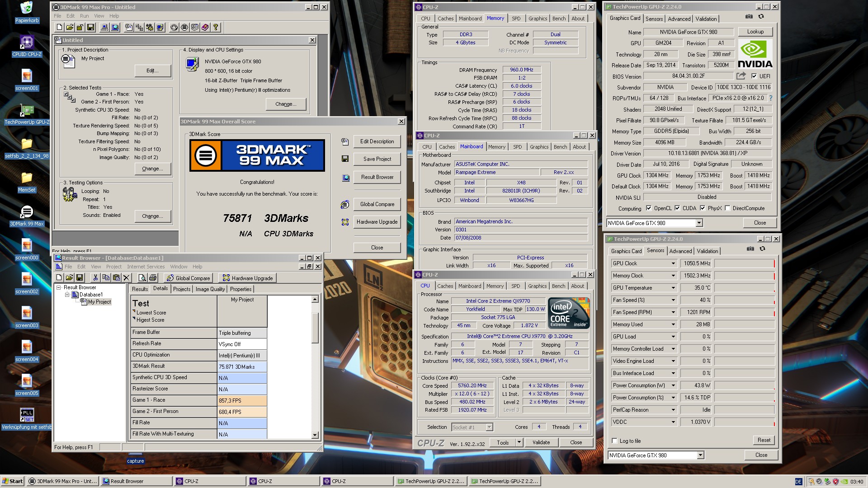Click the Printer icon in Result Browser toolbar
Viewport: 868px width, 488px height.
[x=153, y=278]
